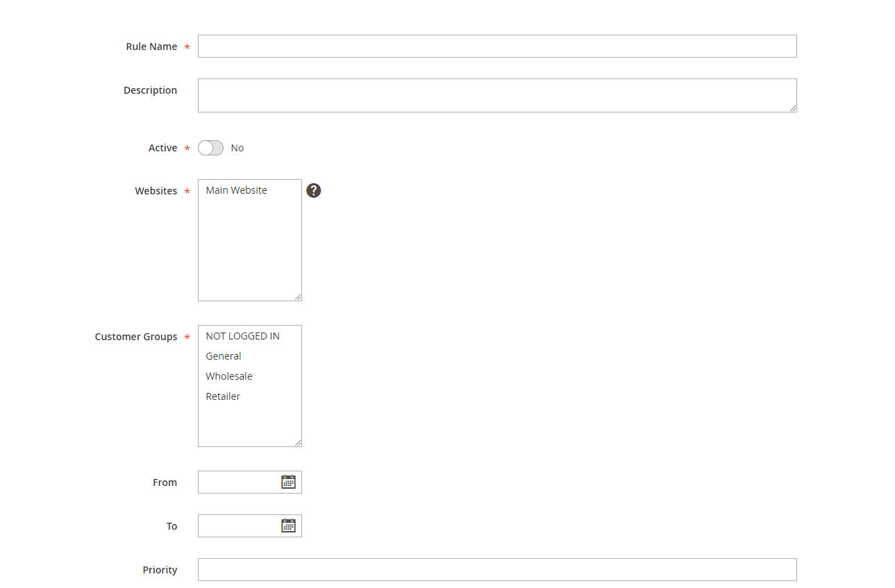895x588 pixels.
Task: Select the Retailer customer group option
Action: (223, 396)
